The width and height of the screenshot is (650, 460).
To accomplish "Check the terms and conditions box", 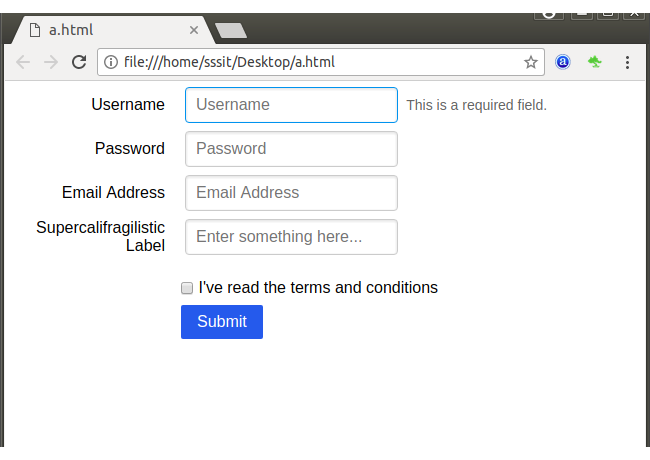I will pyautogui.click(x=187, y=288).
